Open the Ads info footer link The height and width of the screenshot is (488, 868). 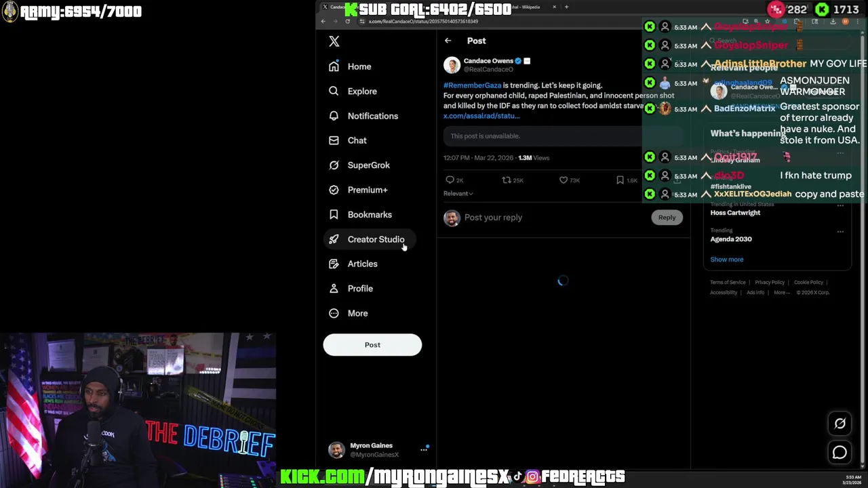755,293
